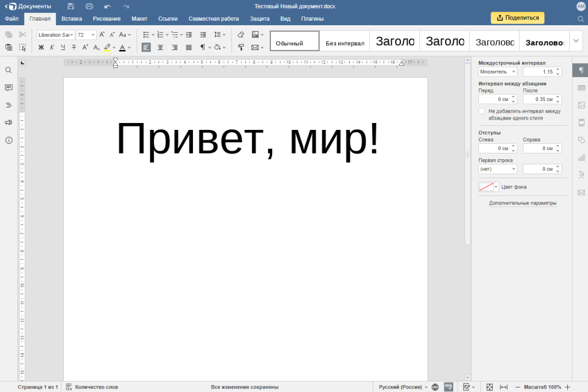This screenshot has width=588, height=392.
Task: Open the 'Цвет фона' color swatch
Action: [x=486, y=187]
